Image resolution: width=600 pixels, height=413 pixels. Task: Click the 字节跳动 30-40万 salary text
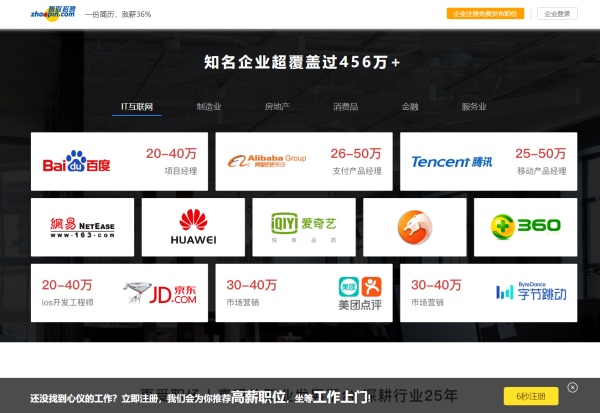(436, 285)
